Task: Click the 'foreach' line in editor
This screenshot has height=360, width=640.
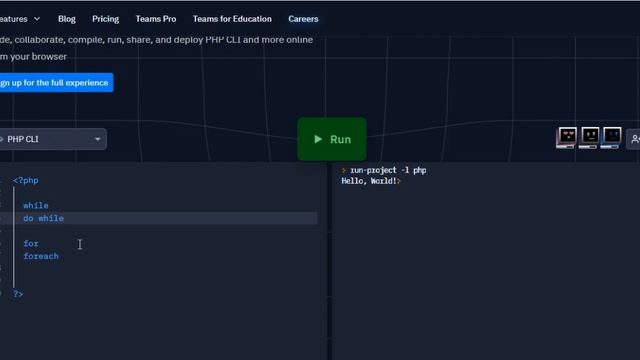Action: (41, 256)
